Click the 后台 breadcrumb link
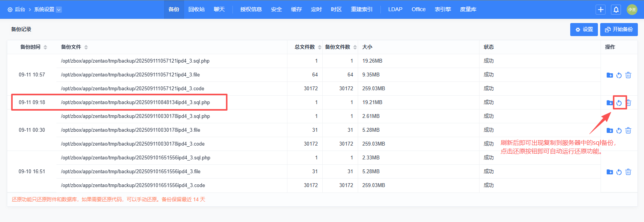This screenshot has height=222, width=644. [20, 10]
